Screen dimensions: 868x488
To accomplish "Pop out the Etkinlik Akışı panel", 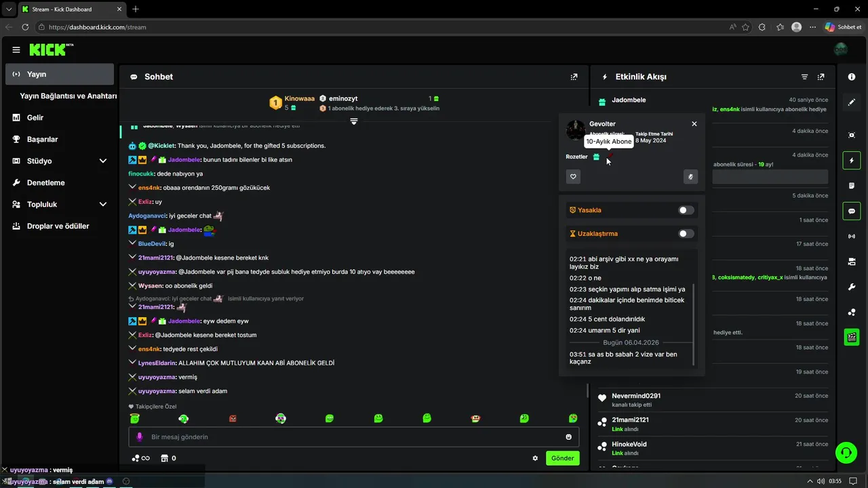I will [x=821, y=77].
